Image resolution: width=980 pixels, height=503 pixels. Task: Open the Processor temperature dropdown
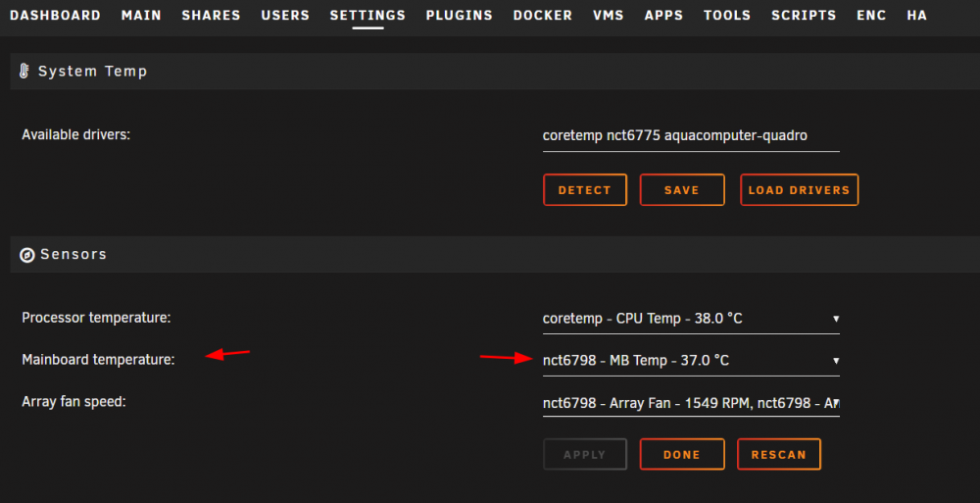point(691,319)
